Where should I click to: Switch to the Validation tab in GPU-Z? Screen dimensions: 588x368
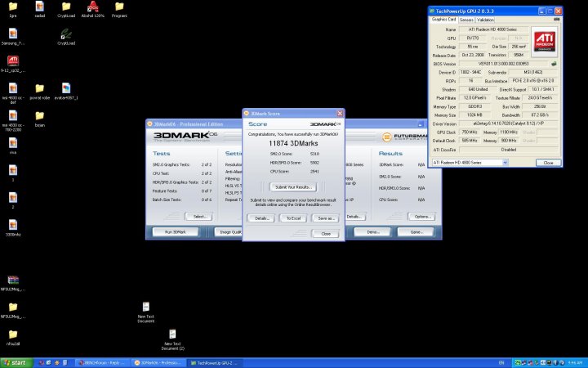click(x=485, y=20)
